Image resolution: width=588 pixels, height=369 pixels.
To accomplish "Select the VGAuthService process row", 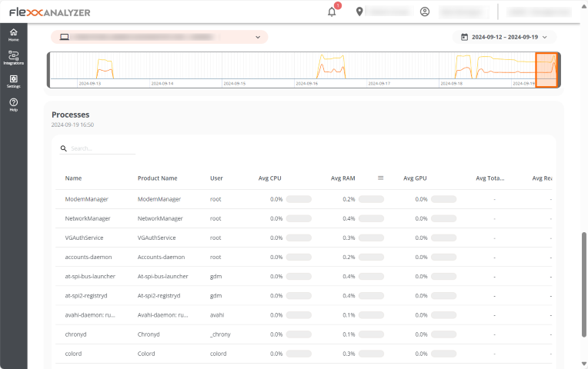I will 304,238.
